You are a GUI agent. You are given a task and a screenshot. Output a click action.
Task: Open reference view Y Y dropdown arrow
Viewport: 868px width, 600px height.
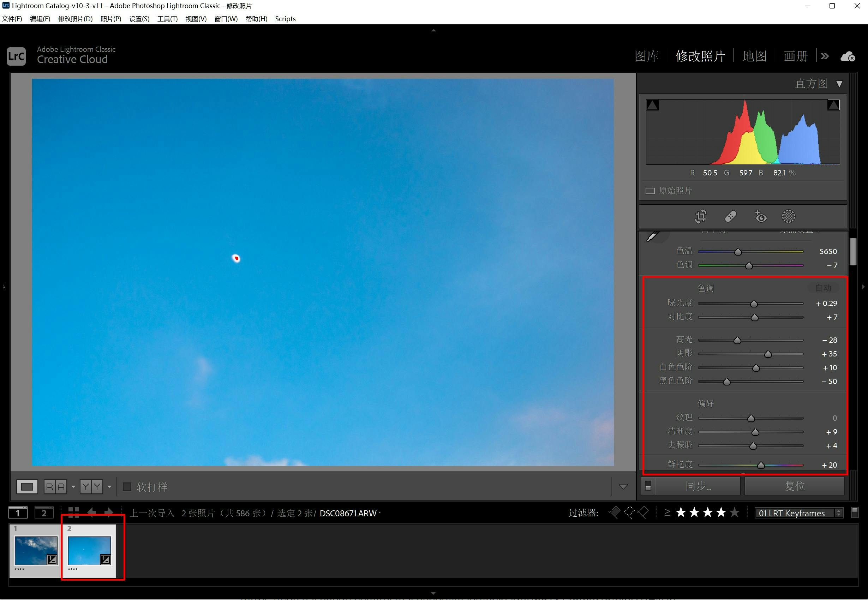point(109,487)
